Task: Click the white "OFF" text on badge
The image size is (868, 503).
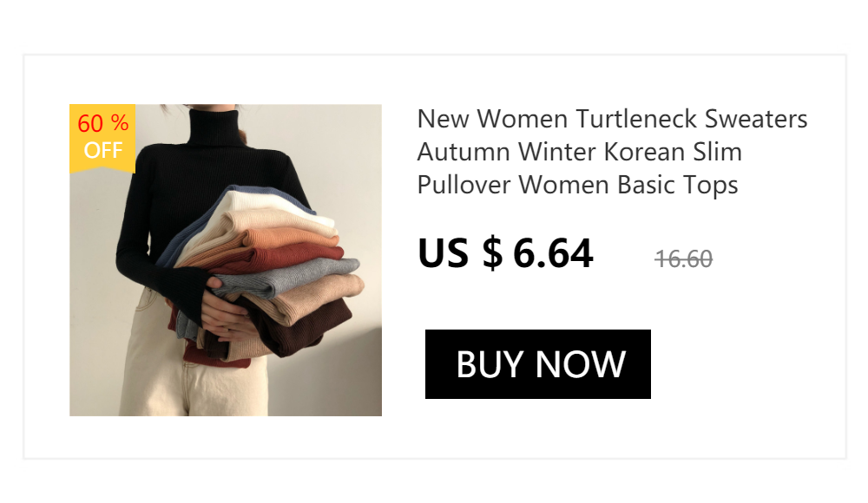Action: 103,151
